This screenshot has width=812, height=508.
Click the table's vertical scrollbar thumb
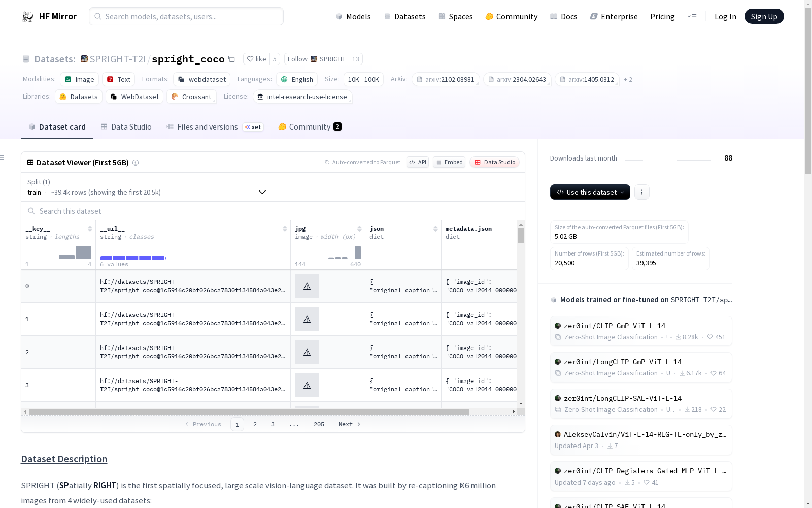point(521,236)
